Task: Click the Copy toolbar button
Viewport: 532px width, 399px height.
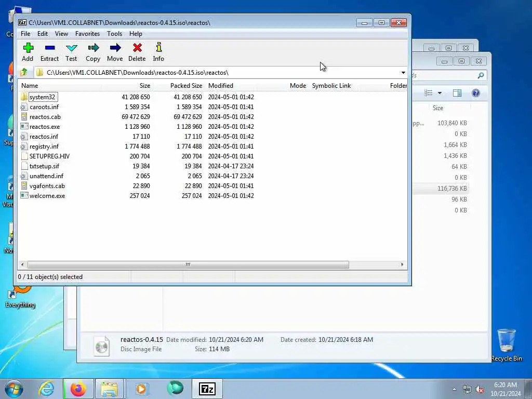Action: pyautogui.click(x=93, y=52)
